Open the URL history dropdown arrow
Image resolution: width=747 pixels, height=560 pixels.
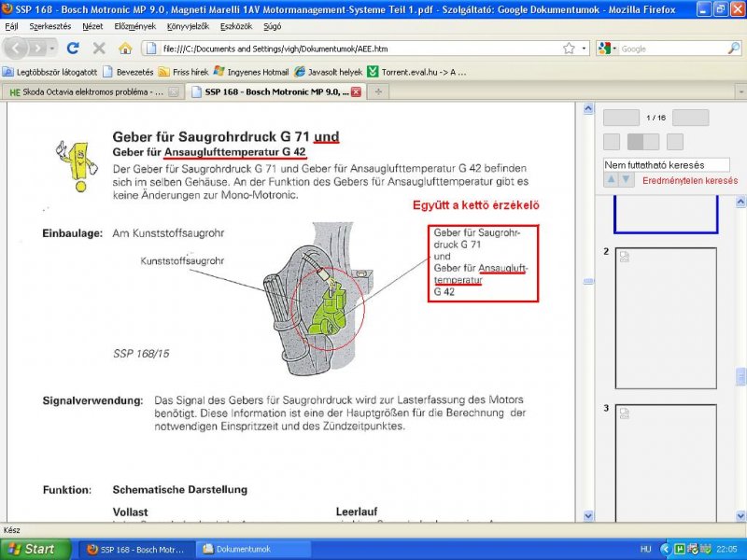point(585,49)
